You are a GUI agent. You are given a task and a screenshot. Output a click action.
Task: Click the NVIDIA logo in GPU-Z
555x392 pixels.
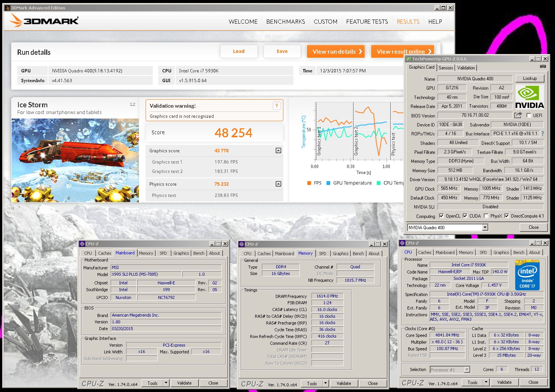pyautogui.click(x=529, y=96)
